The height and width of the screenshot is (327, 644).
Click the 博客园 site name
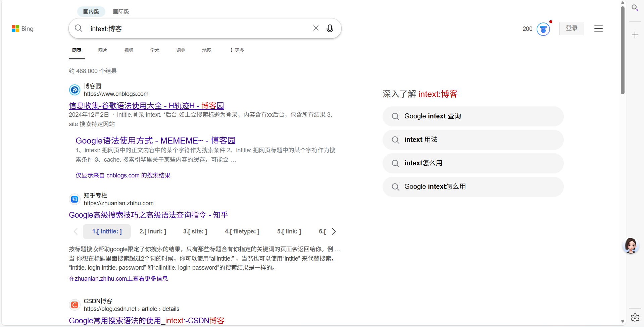click(x=93, y=86)
